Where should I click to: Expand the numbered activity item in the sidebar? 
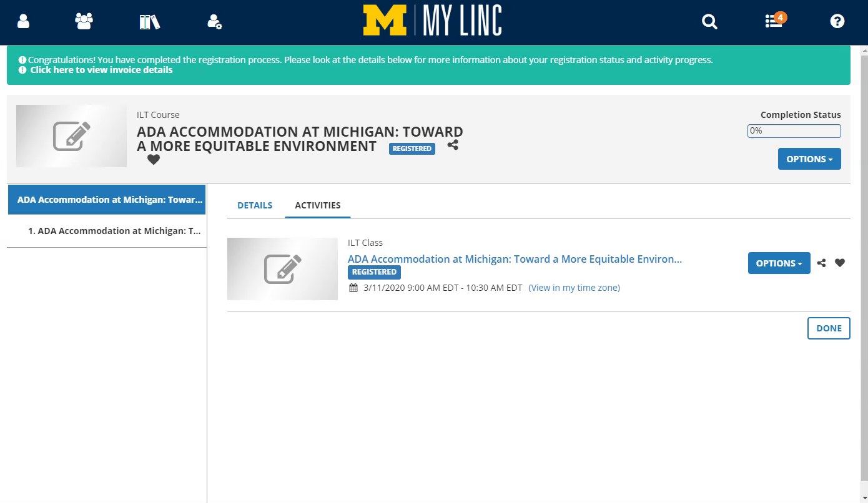pyautogui.click(x=114, y=231)
